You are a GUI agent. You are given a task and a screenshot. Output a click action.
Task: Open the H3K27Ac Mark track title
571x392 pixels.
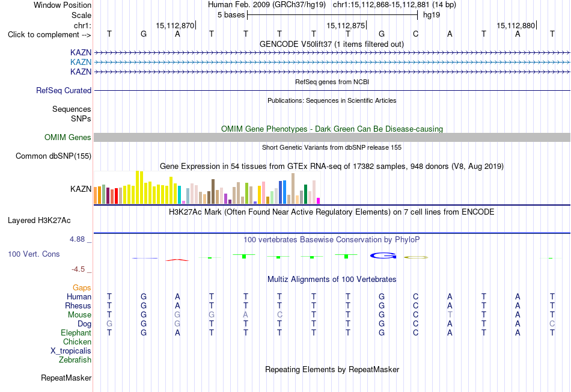click(x=332, y=212)
